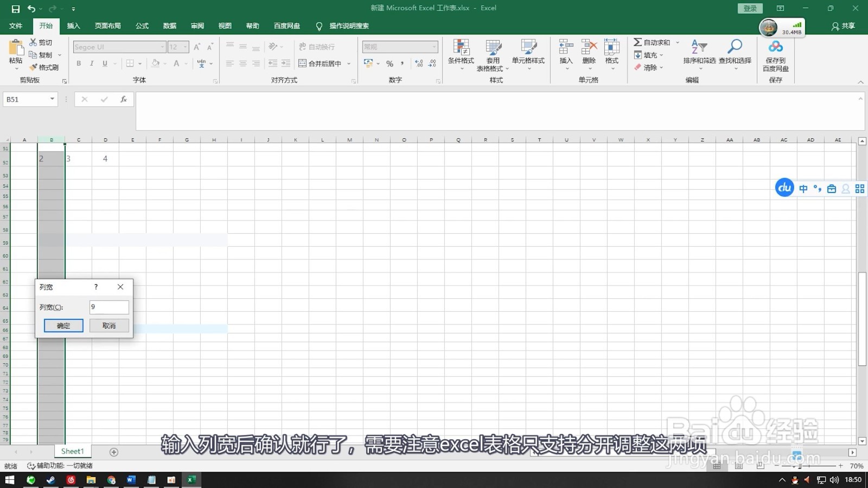
Task: Click the help question mark in dialog
Action: [96, 287]
